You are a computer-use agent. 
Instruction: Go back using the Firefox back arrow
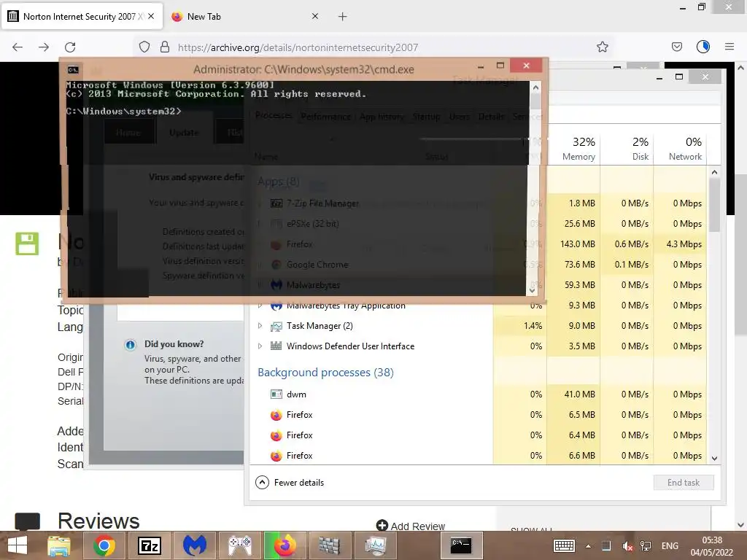pos(18,47)
